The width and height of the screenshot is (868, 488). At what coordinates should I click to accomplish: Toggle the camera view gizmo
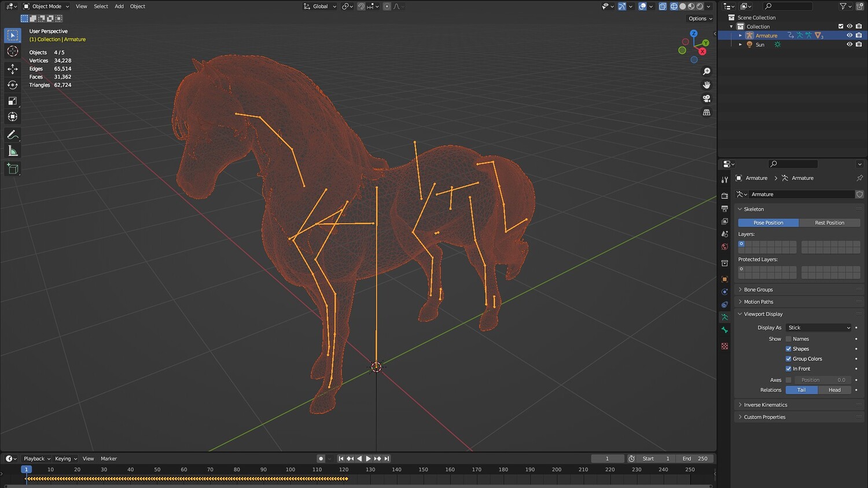click(x=707, y=99)
